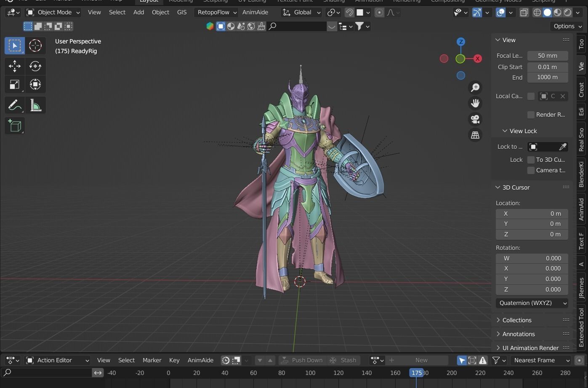The height and width of the screenshot is (388, 588).
Task: Select the Cursor tool
Action: 35,45
